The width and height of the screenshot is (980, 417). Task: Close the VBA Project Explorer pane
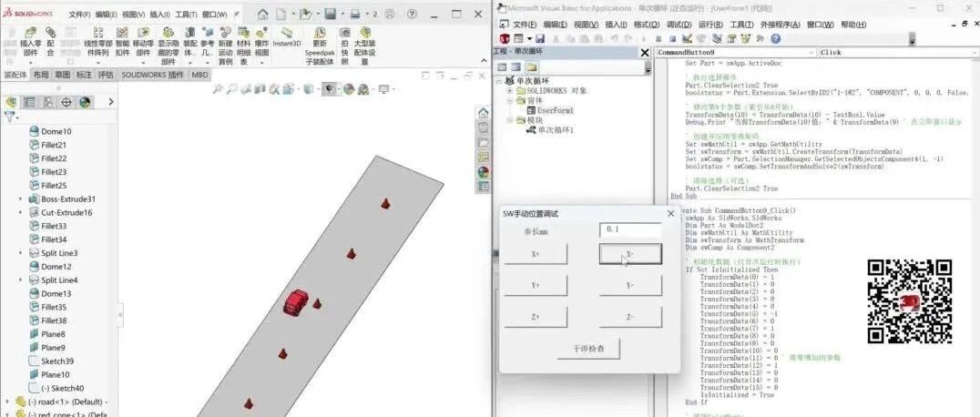645,53
